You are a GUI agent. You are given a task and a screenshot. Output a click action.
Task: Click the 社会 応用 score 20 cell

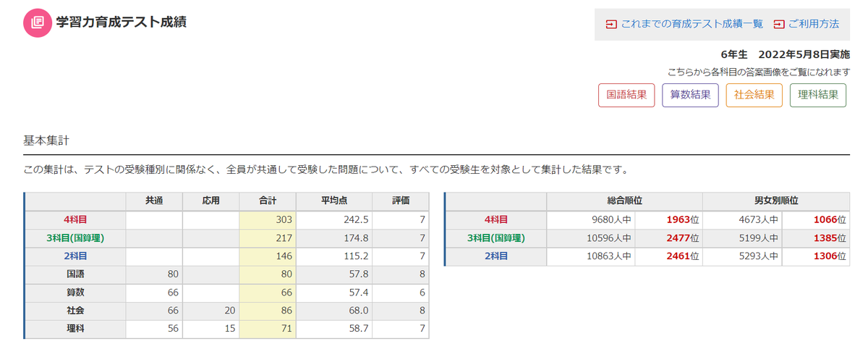[x=210, y=311]
